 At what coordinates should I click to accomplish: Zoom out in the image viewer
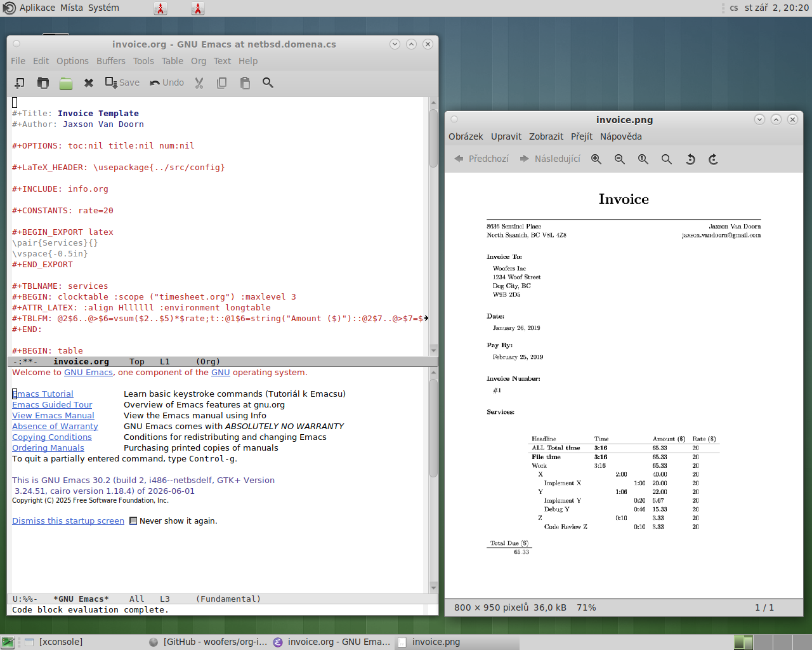pyautogui.click(x=620, y=159)
